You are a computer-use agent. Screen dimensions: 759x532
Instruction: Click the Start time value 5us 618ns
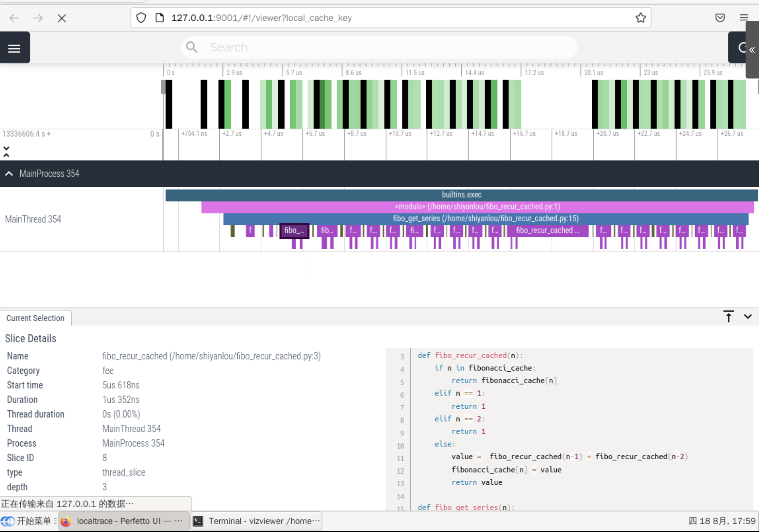(x=121, y=385)
